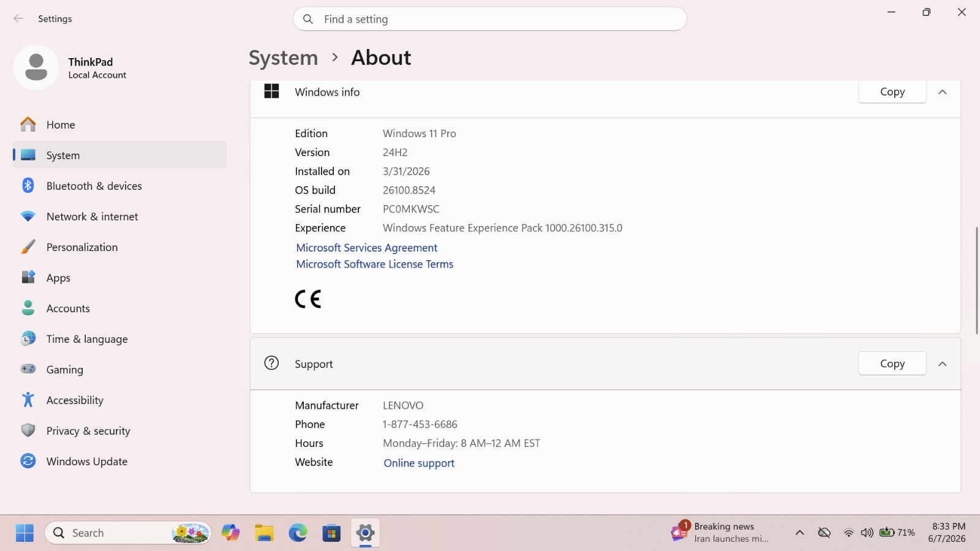Click the search magnifier in Find a setting
Image resolution: width=980 pixels, height=551 pixels.
(308, 19)
